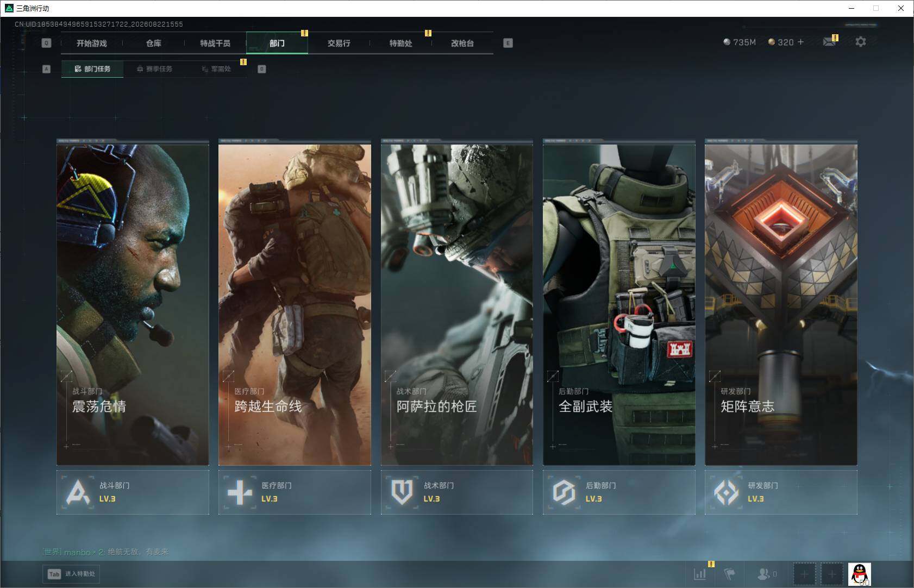Click the expand mark on the 全副武装 card
The image size is (914, 588).
click(x=553, y=376)
